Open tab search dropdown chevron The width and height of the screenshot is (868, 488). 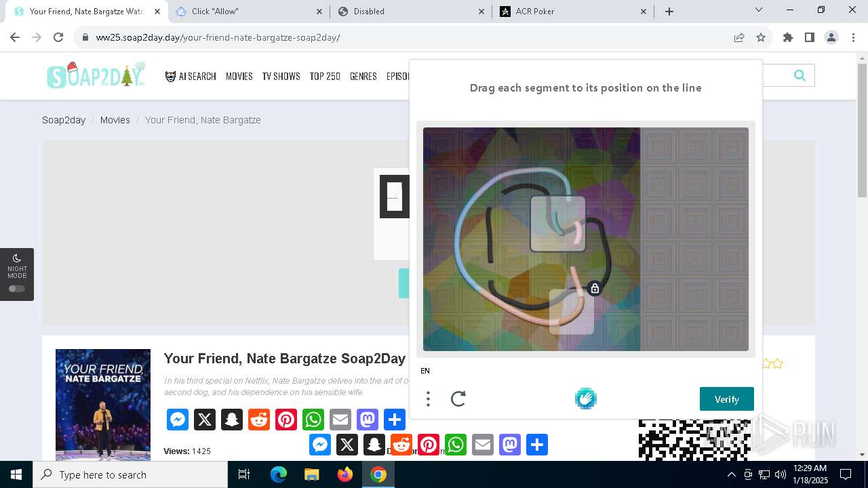[x=759, y=10]
